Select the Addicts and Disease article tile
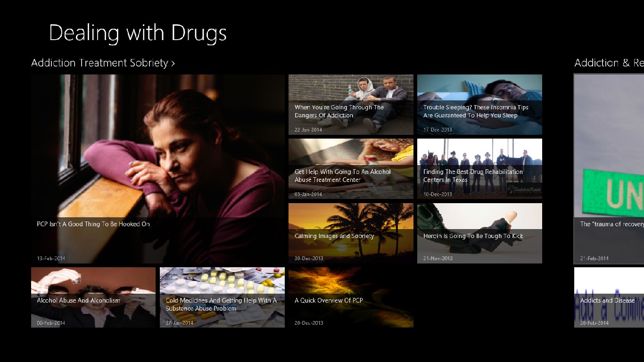The image size is (644, 362). [x=609, y=297]
